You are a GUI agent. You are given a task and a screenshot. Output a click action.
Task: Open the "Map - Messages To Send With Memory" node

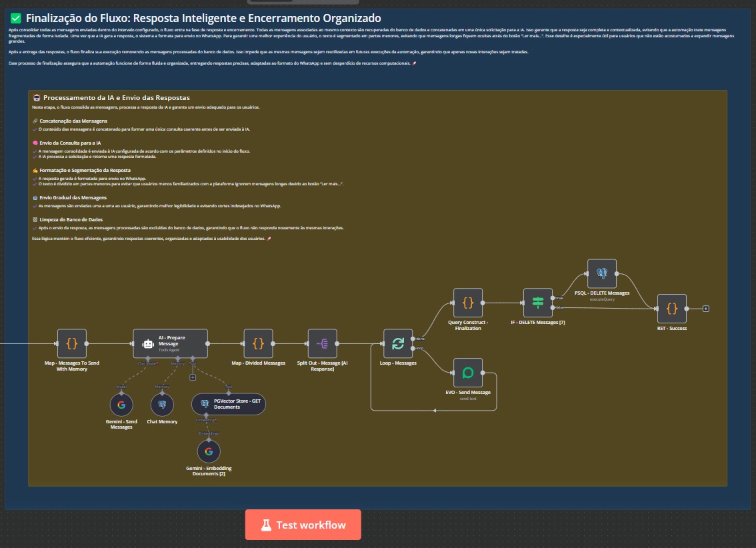point(71,344)
